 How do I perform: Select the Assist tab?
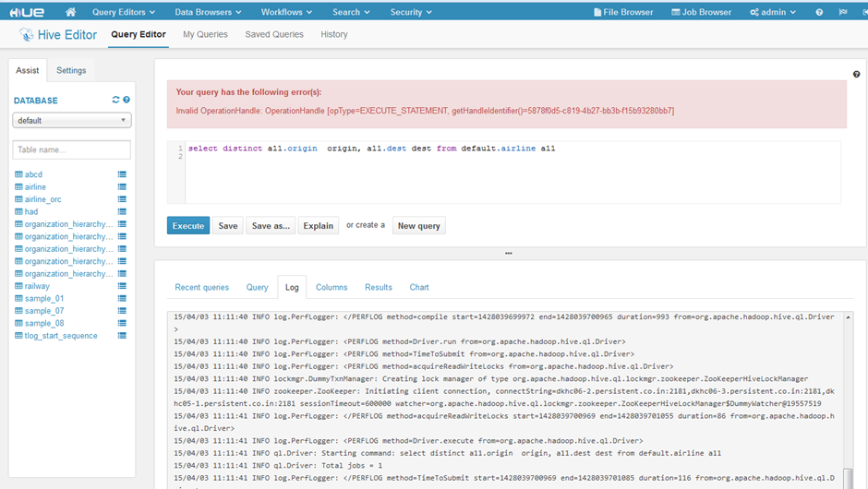27,70
